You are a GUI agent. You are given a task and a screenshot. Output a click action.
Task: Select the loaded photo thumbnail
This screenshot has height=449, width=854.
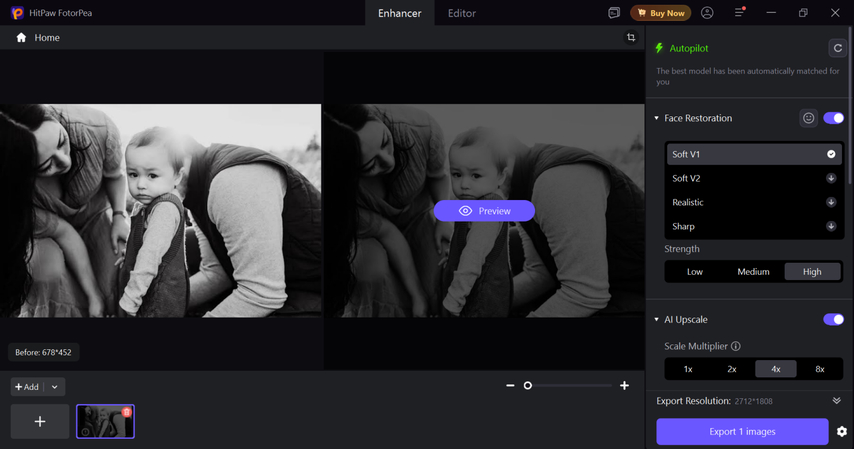pyautogui.click(x=105, y=421)
